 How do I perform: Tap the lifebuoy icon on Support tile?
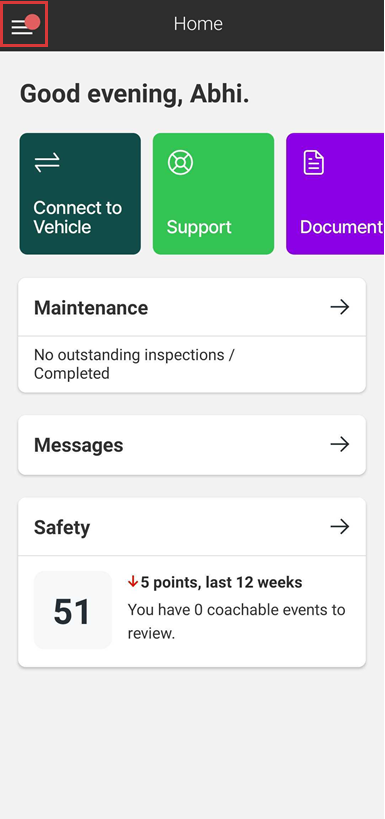click(x=180, y=162)
